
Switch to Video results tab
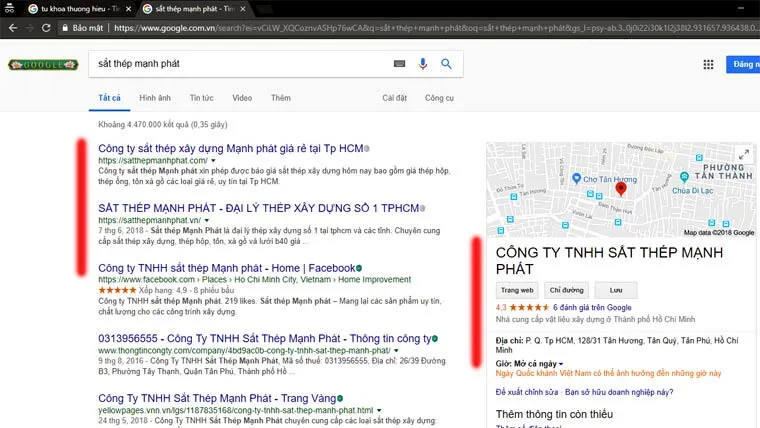(x=242, y=98)
